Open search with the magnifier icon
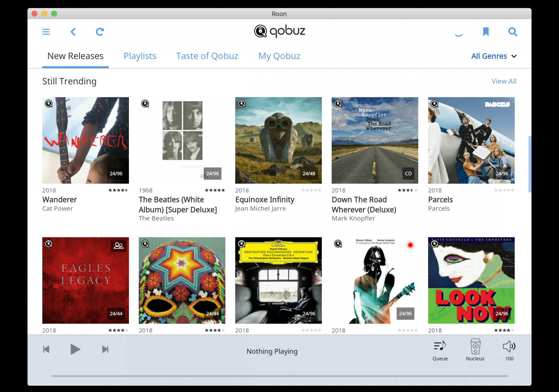The height and width of the screenshot is (392, 559). [x=513, y=32]
